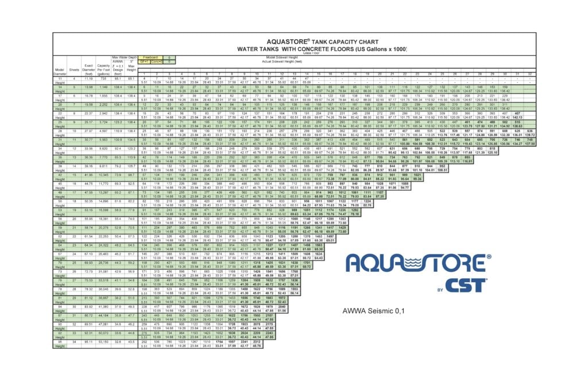Click capacity value 1224
Image resolution: width=588 pixels, height=381 pixels.
[367, 202]
